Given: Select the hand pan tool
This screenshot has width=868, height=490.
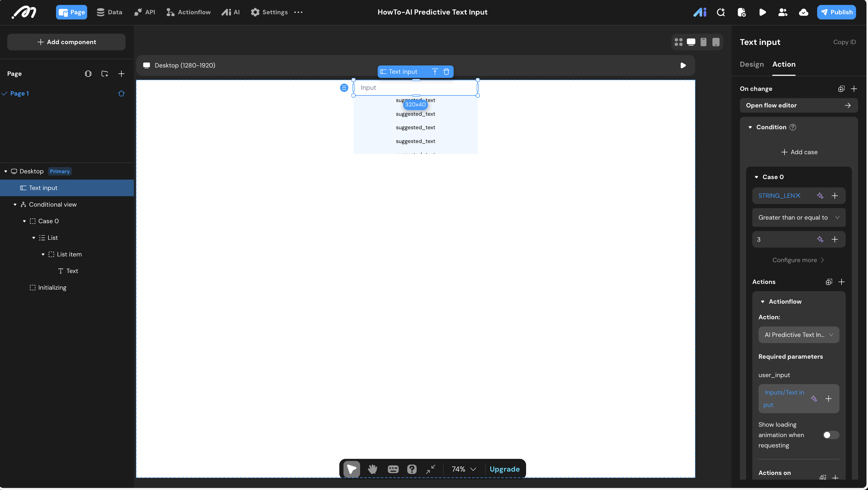Looking at the screenshot, I should pyautogui.click(x=372, y=469).
